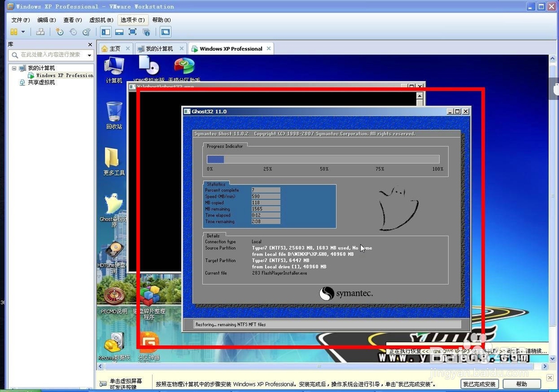Click VM view scroll-right arrow
The image size is (559, 392).
[544, 366]
